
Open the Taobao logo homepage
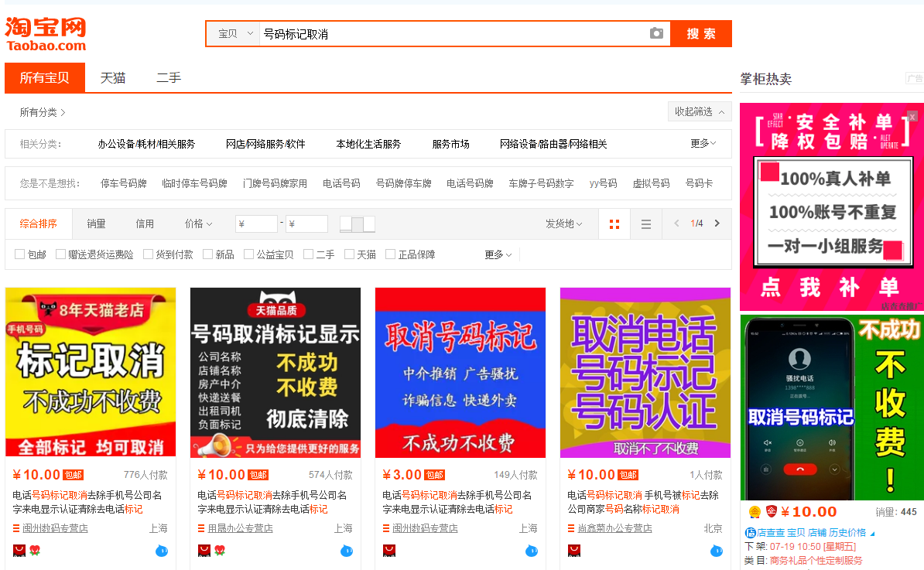[46, 34]
